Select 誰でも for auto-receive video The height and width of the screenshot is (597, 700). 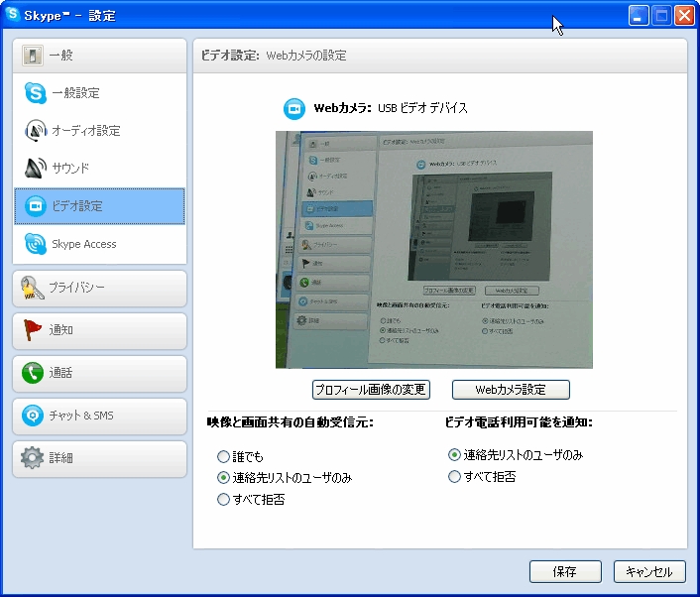click(223, 457)
